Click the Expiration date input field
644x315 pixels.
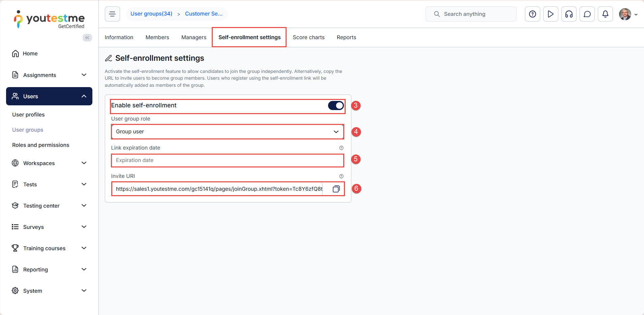(x=227, y=160)
